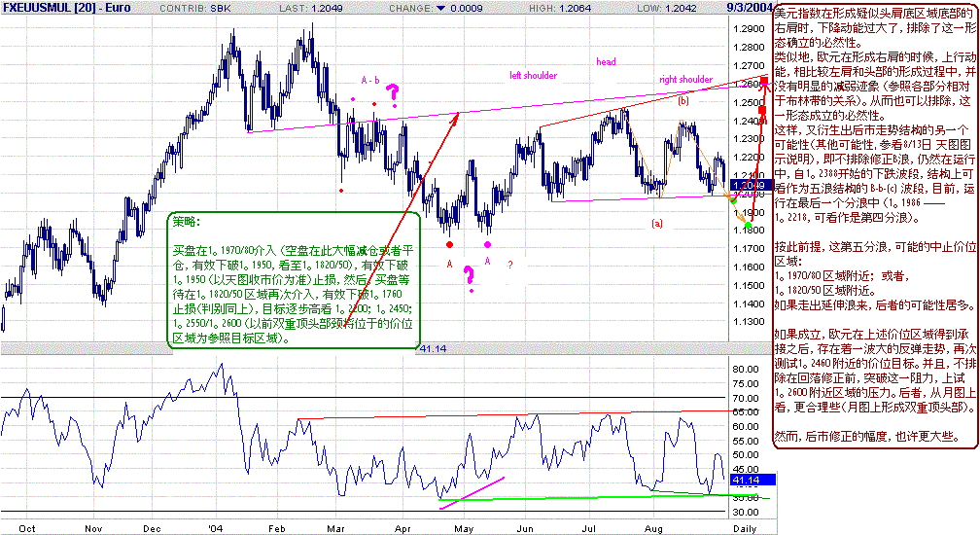Click the red square marker at 1.2600
Image resolution: width=980 pixels, height=535 pixels.
click(x=764, y=82)
